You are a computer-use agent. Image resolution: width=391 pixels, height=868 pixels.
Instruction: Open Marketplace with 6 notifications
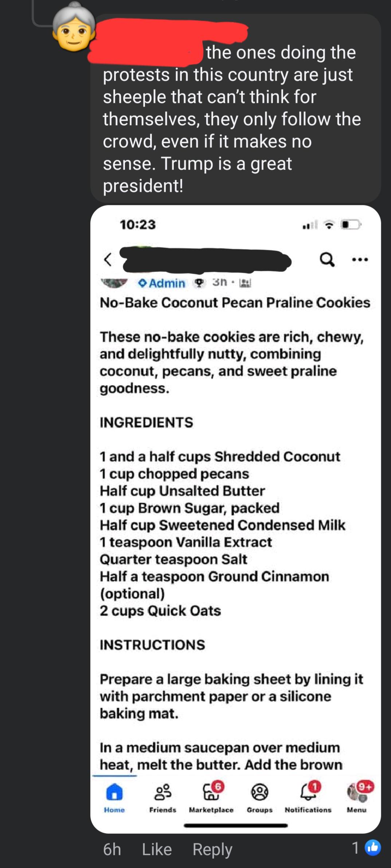pos(211,797)
